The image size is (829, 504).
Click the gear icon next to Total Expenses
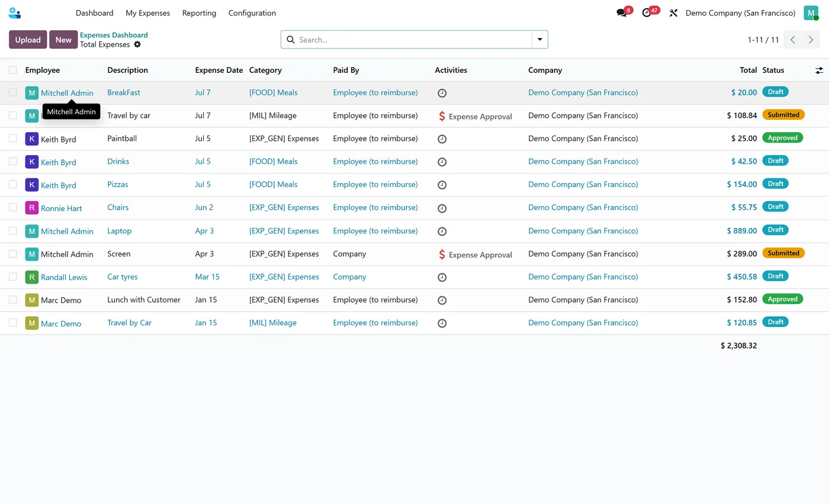point(137,44)
